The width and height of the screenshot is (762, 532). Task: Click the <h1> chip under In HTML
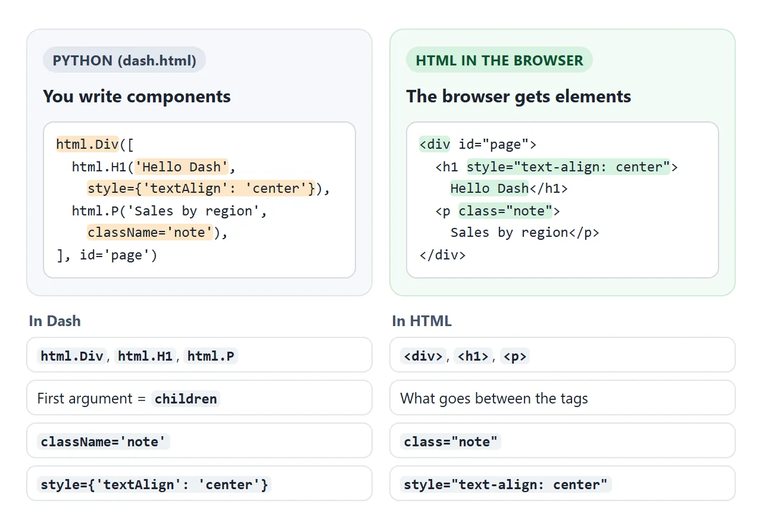point(474,356)
